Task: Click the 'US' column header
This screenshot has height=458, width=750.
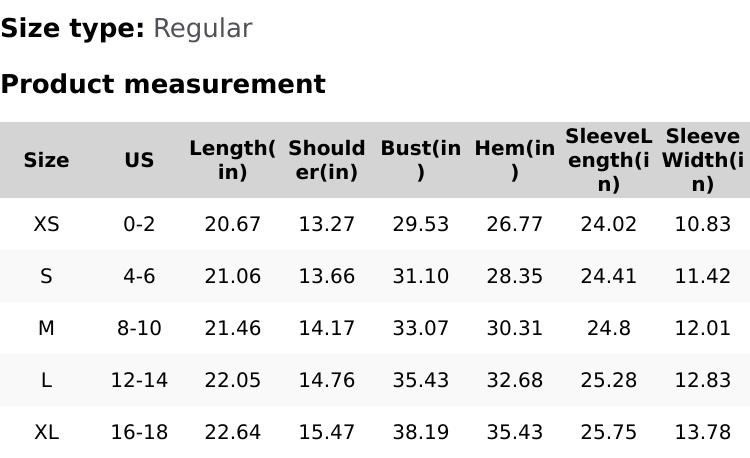Action: tap(139, 160)
